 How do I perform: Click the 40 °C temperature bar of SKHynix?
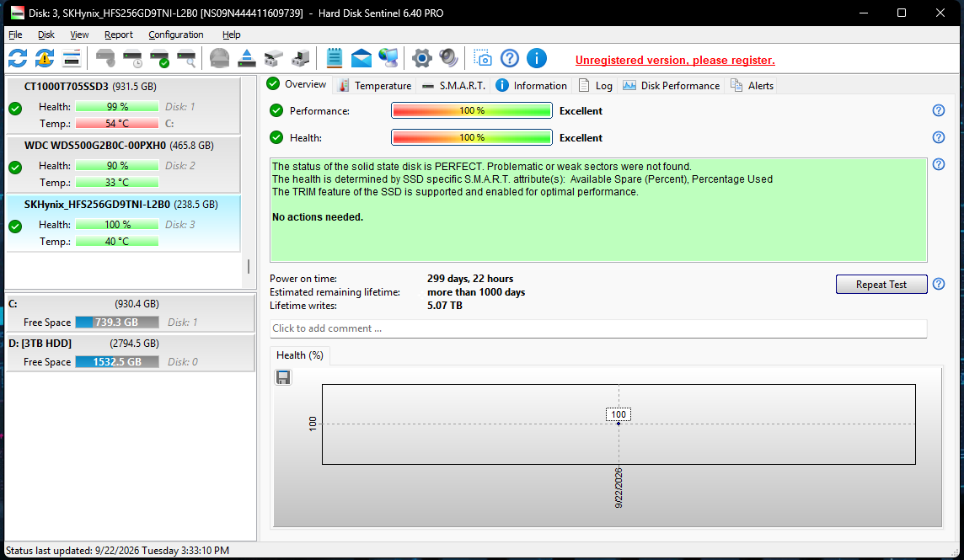click(117, 242)
